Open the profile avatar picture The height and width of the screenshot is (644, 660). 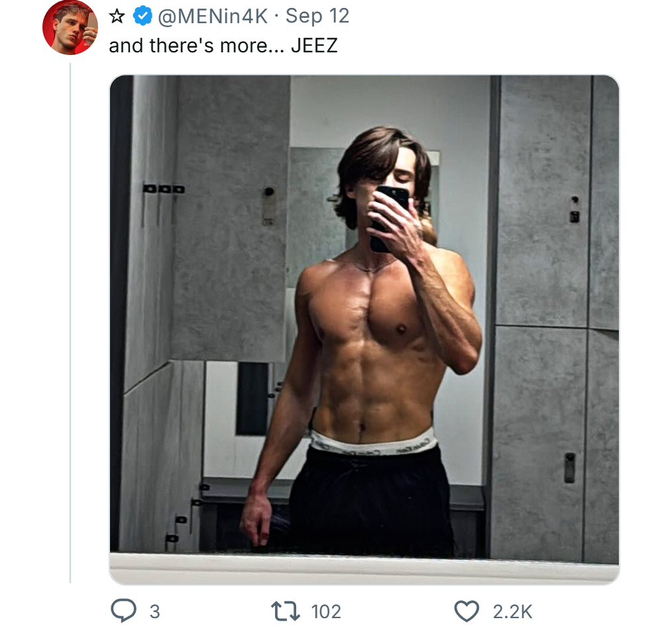pos(70,27)
